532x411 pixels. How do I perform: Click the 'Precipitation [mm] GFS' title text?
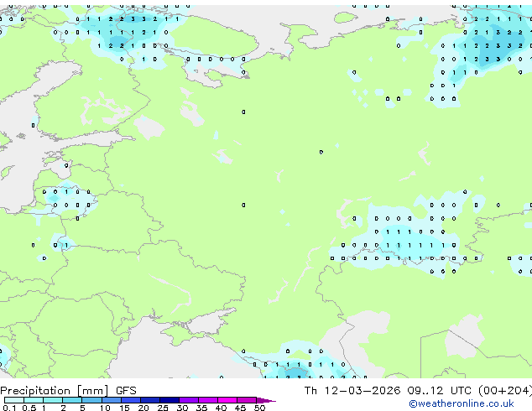(x=68, y=391)
